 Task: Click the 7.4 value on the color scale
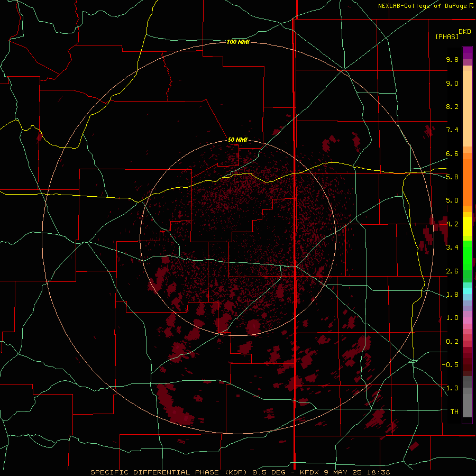(x=452, y=130)
